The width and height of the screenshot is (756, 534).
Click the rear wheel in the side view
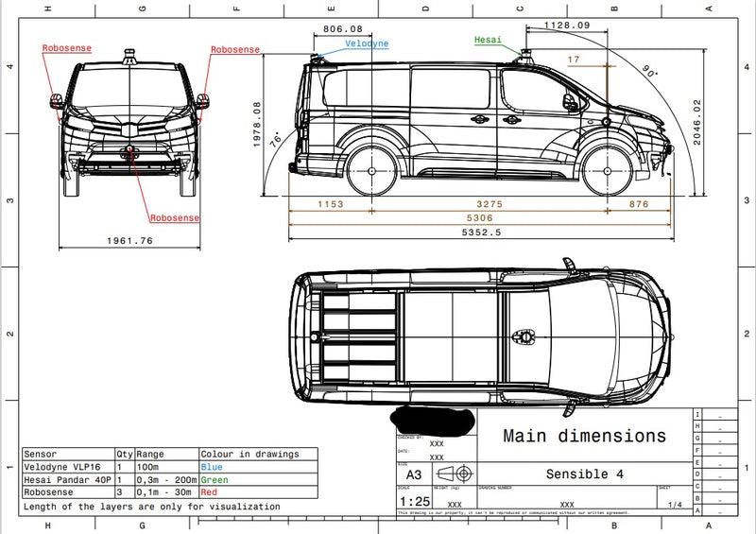370,172
